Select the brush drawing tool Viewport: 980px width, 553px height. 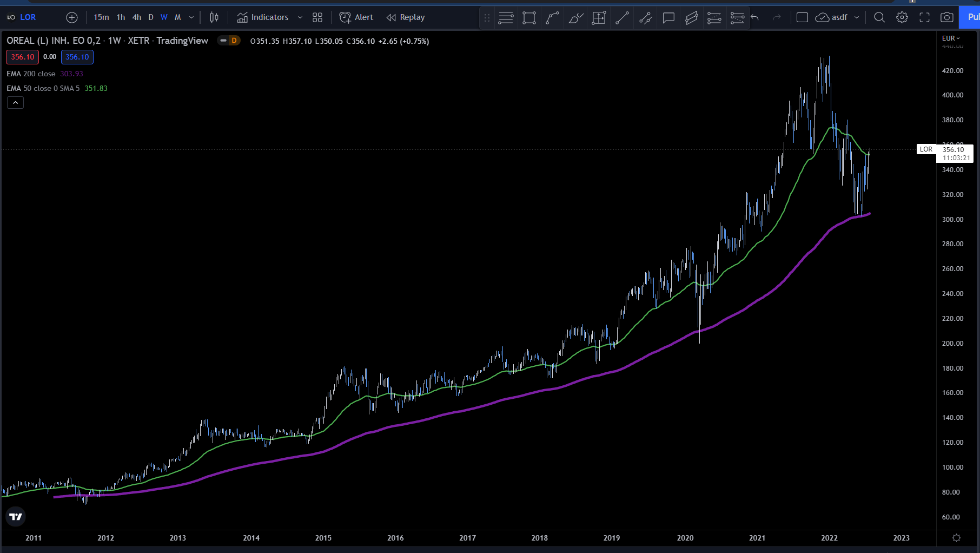point(575,18)
